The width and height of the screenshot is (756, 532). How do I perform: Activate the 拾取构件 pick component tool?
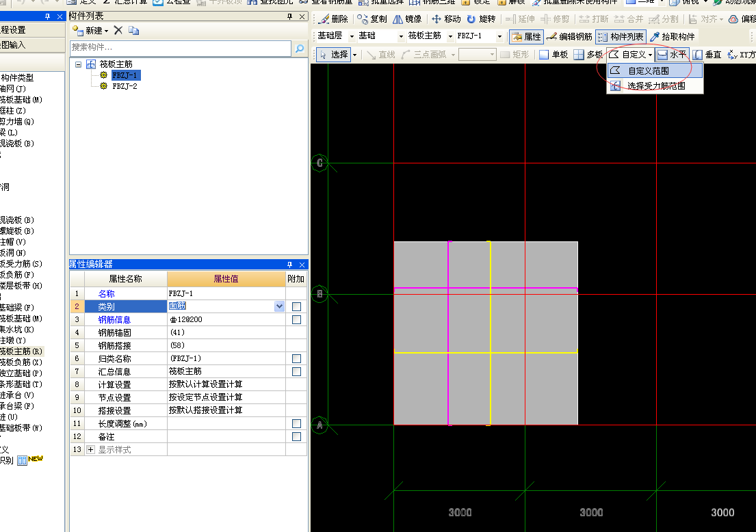tap(673, 37)
